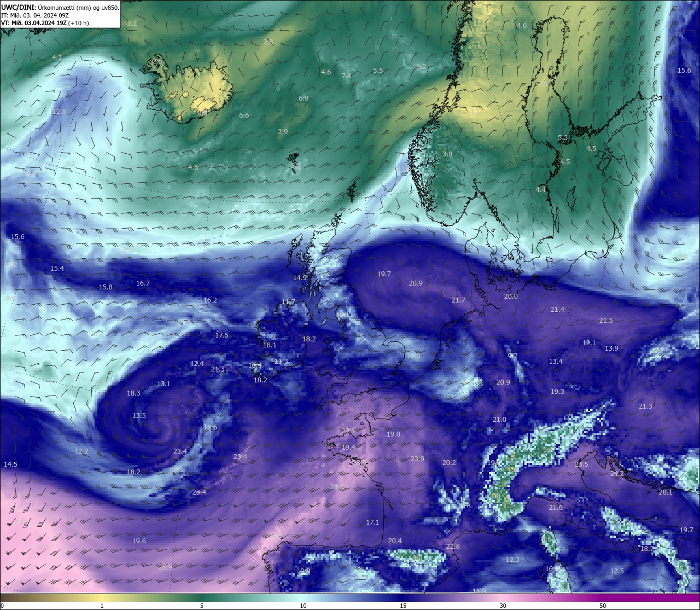Click the '12.8' value label
700x610 pixels.
(59, 112)
